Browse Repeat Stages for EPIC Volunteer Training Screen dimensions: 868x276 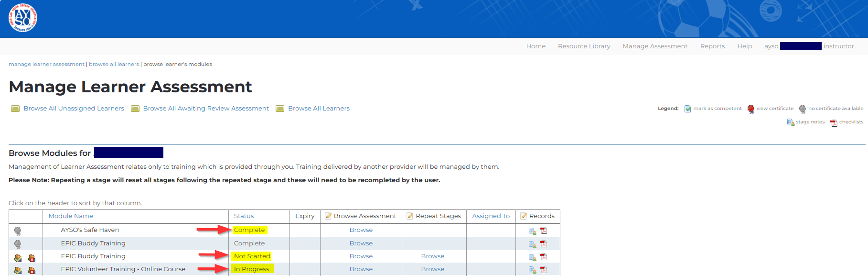(x=432, y=269)
